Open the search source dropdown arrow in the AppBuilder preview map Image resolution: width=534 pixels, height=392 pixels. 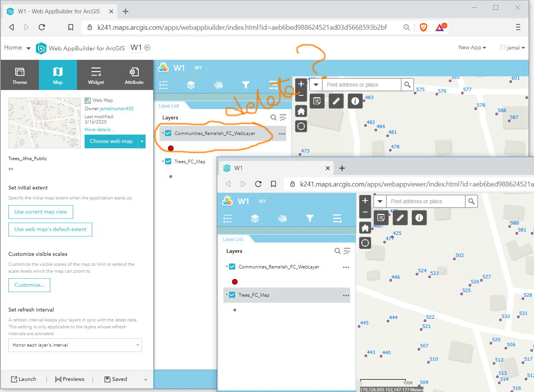click(x=316, y=85)
